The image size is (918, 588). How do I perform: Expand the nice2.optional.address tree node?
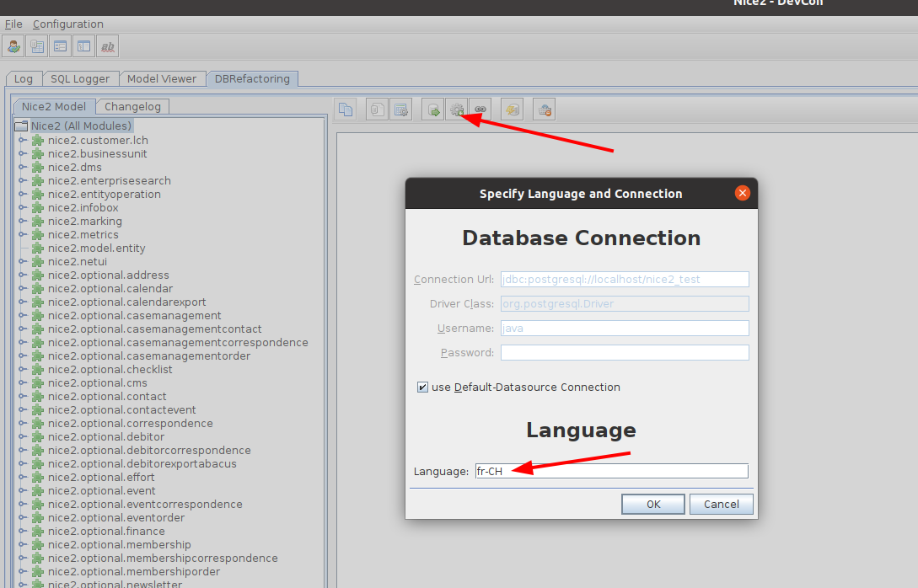[22, 275]
